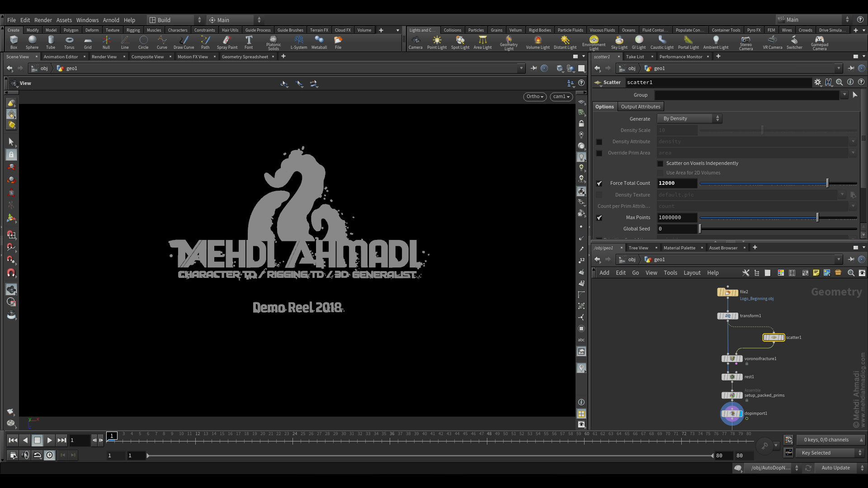The width and height of the screenshot is (868, 488).
Task: Select the Box shelf tool
Action: click(14, 42)
